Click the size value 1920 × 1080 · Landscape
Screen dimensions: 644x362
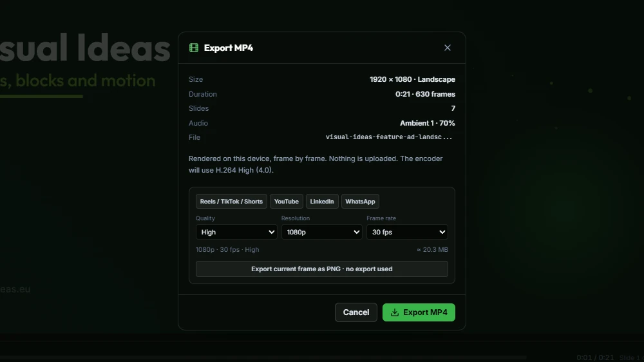click(412, 79)
